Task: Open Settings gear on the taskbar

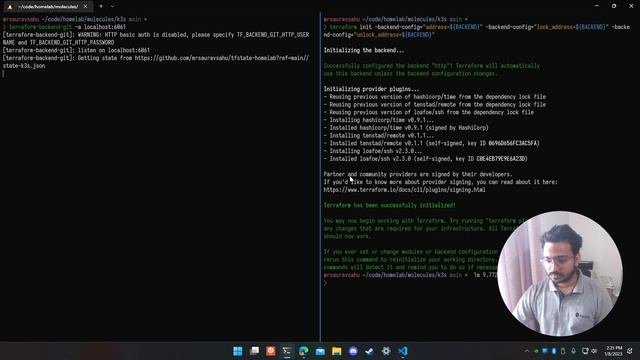Action: 386,351
